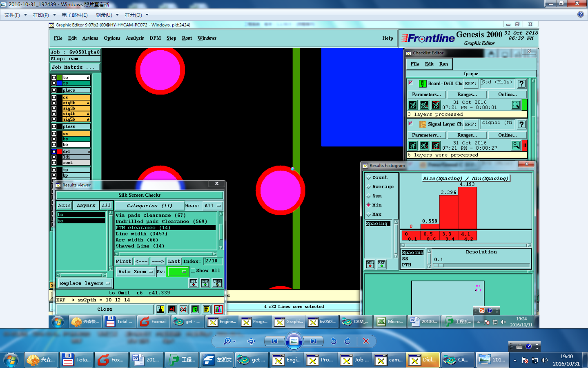This screenshot has width=588, height=368.
Task: Click the DEL icon in Results histogram
Action: tap(370, 264)
